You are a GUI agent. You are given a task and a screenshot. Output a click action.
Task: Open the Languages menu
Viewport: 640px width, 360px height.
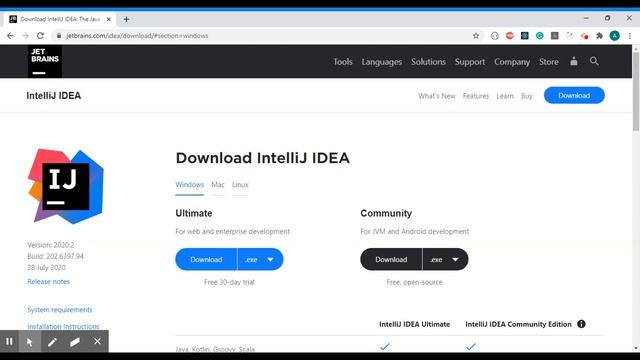click(x=382, y=62)
